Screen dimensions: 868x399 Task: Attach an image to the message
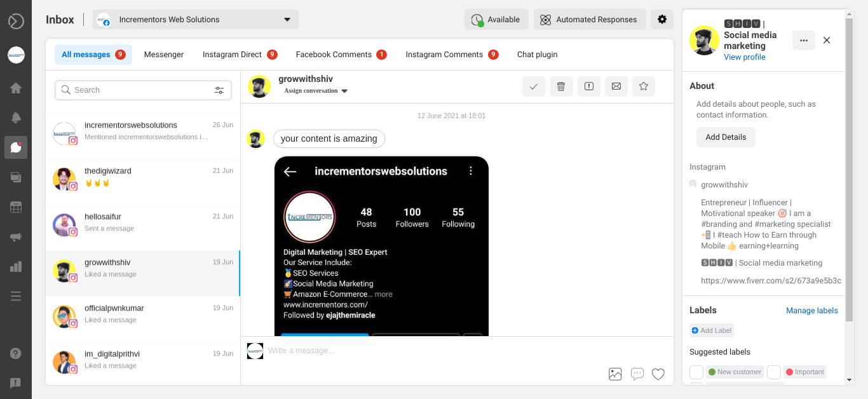(615, 374)
